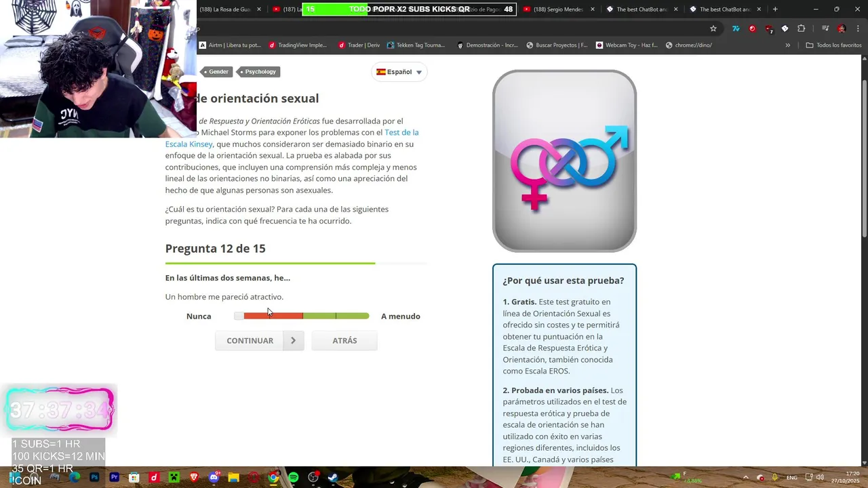
Task: Open the Webcam Toy bookmark
Action: pos(627,45)
